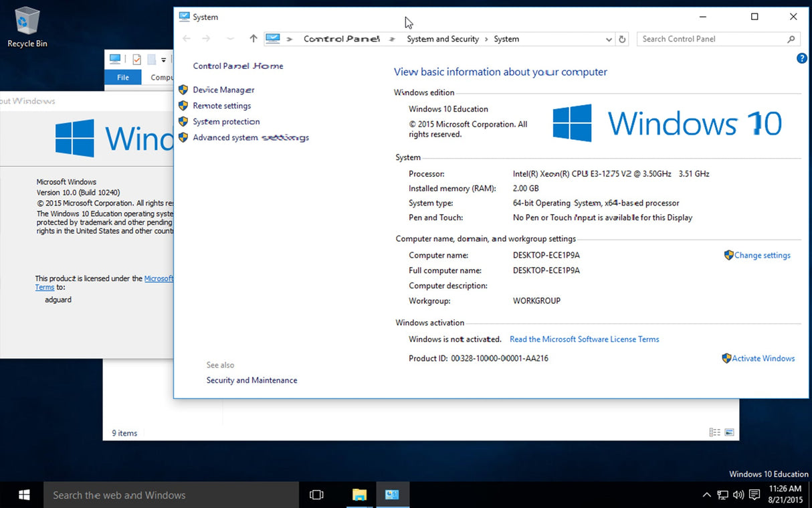Open File Explorer from the taskbar
The image size is (812, 508).
[x=359, y=495]
